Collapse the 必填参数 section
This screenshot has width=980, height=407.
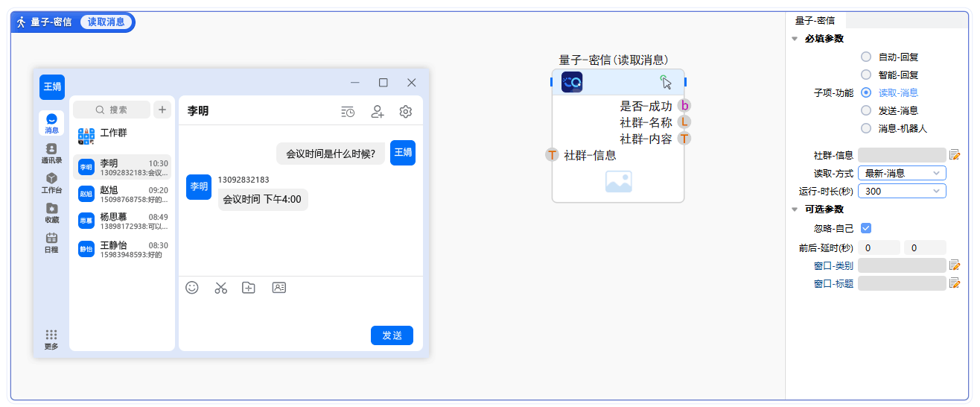pyautogui.click(x=795, y=39)
